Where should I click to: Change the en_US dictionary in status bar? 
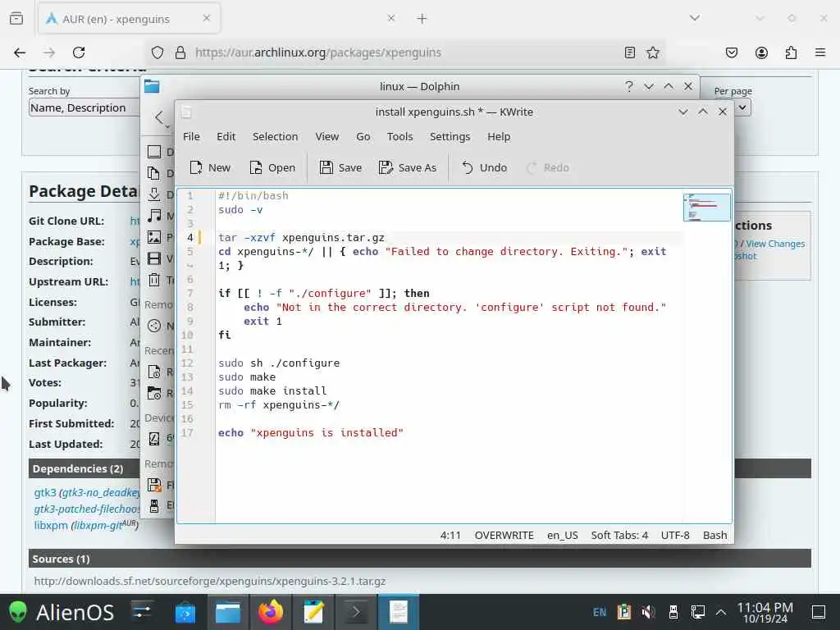point(563,535)
